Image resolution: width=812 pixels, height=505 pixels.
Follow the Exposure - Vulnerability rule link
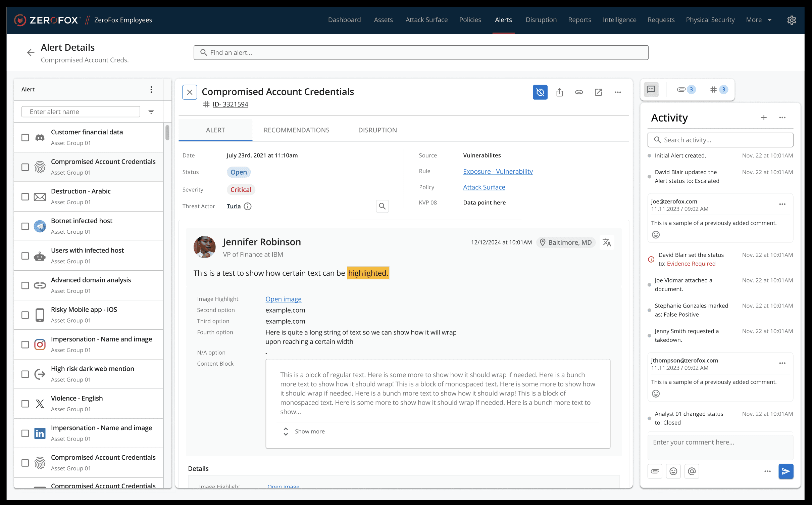[x=498, y=171]
